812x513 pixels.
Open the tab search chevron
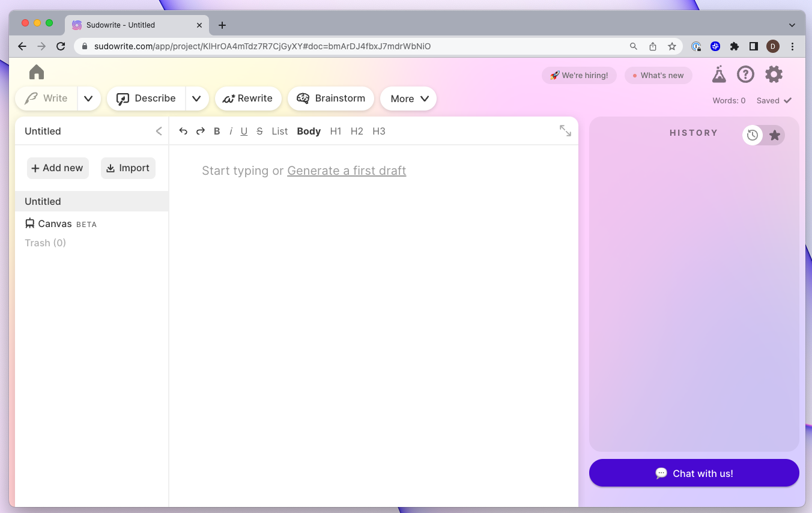(792, 25)
